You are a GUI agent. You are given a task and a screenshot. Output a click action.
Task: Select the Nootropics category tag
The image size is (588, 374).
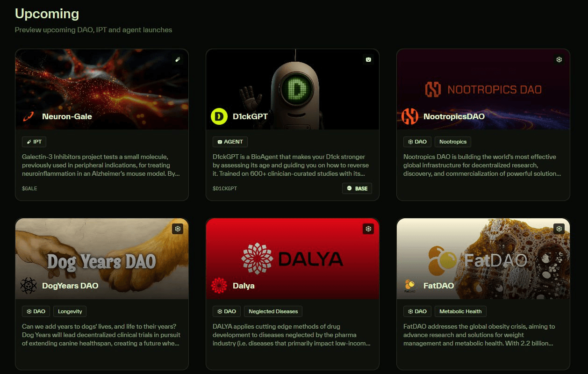tap(453, 142)
